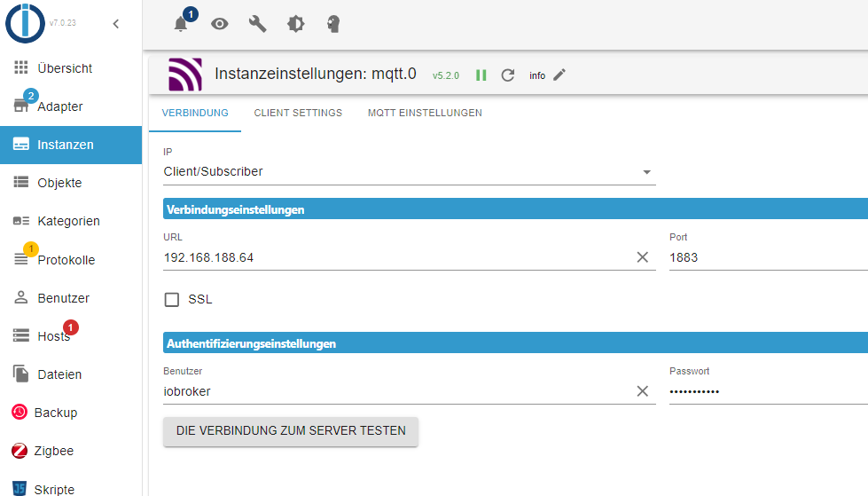
Task: Click the Übersicht grid icon
Action: point(21,67)
